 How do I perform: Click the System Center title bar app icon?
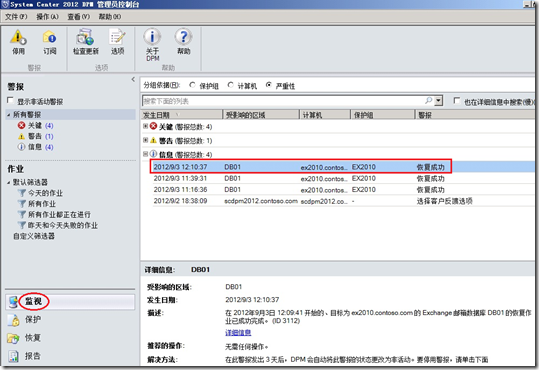coord(5,4)
